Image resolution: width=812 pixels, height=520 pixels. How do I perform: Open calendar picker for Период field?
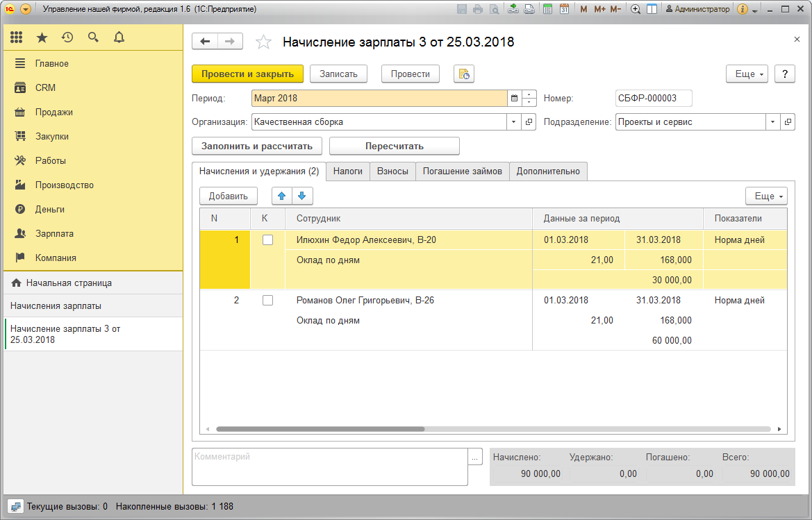pos(514,99)
